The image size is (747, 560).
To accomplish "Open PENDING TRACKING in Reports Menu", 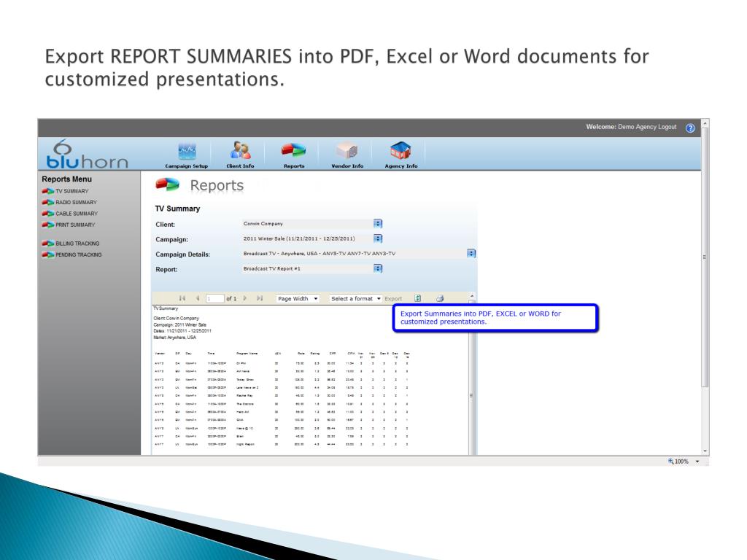I will (x=79, y=254).
